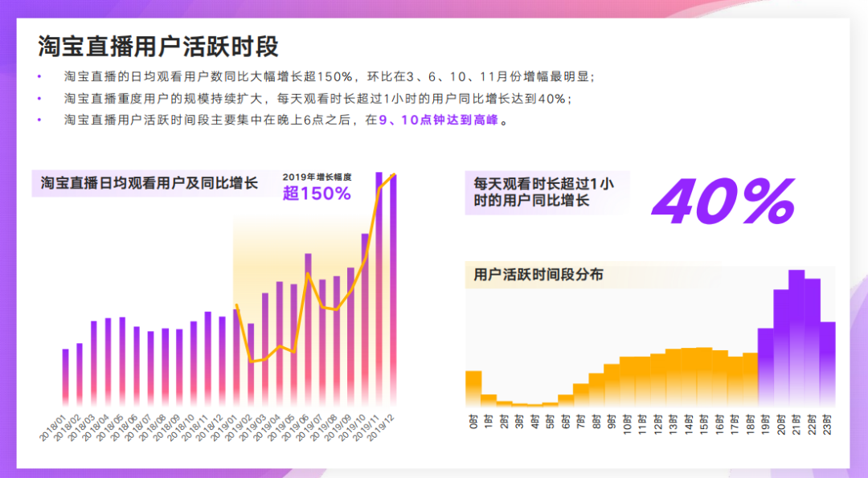Click the 2019/10 bar in the daily viewers chart
This screenshot has height=478, width=868.
365,320
